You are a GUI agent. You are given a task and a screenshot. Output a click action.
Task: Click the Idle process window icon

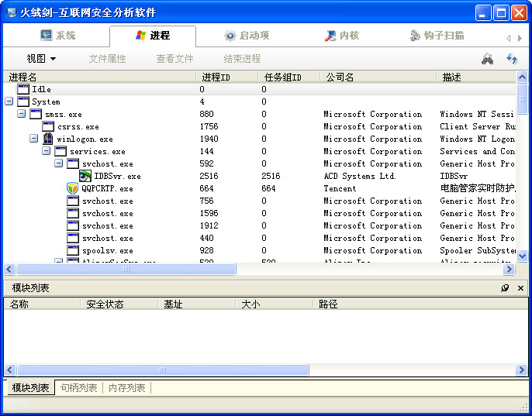click(x=23, y=89)
